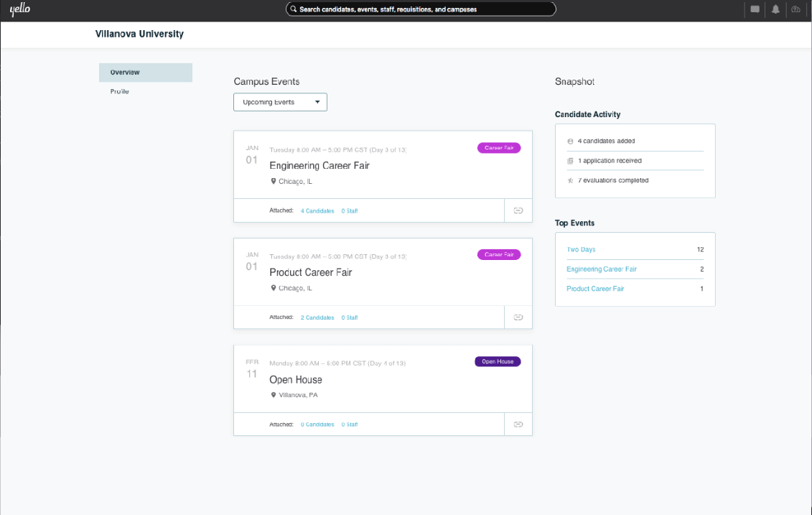Screen dimensions: 812x515
Task: Click '7 evaluations completed' text
Action: point(613,180)
